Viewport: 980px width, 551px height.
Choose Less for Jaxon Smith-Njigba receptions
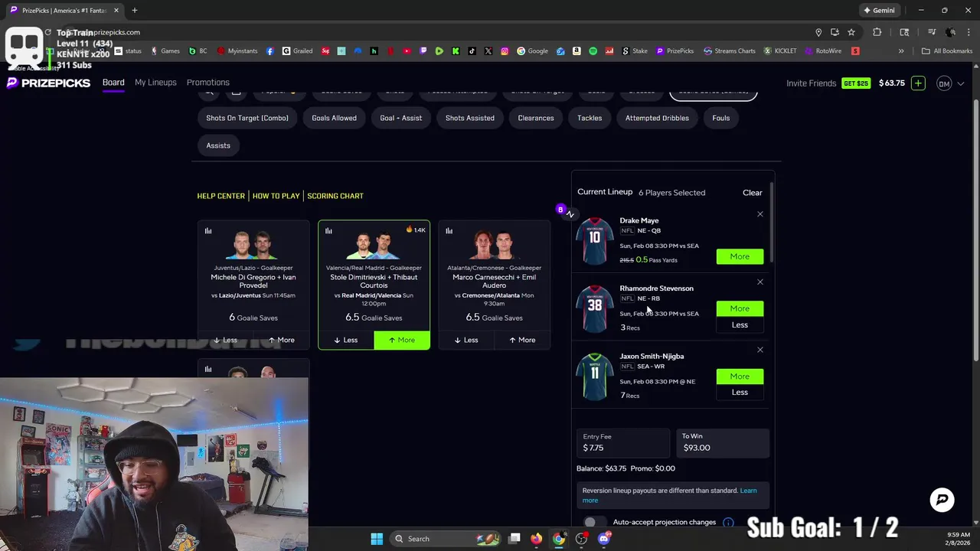740,392
